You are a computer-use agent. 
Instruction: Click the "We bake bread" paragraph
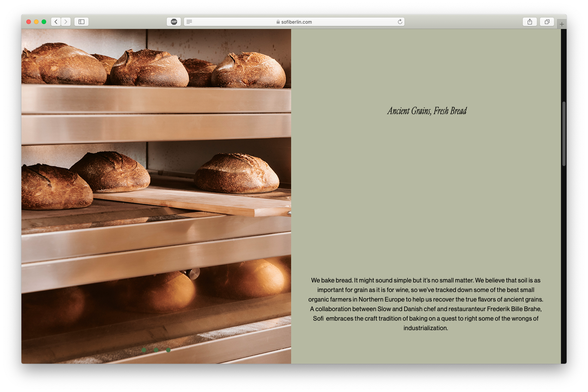(425, 304)
